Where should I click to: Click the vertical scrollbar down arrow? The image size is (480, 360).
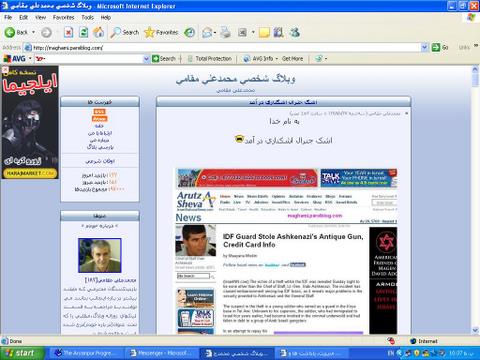tap(475, 330)
